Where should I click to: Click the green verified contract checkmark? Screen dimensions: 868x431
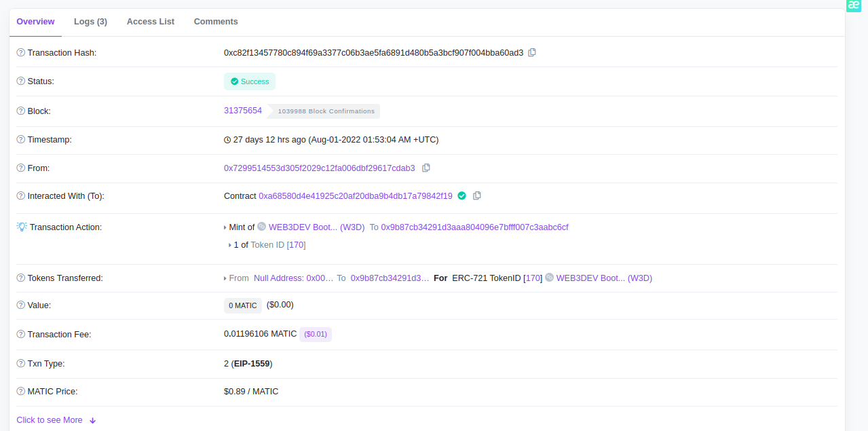462,195
